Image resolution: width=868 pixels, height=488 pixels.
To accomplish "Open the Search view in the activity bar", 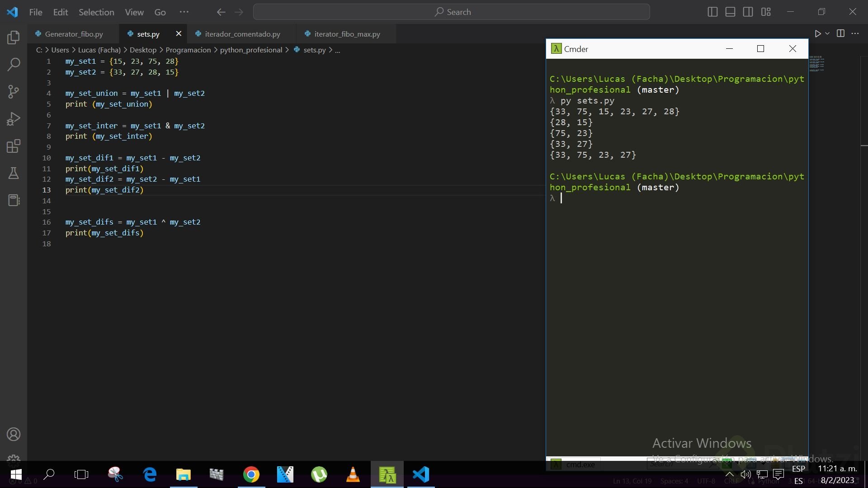I will (14, 65).
